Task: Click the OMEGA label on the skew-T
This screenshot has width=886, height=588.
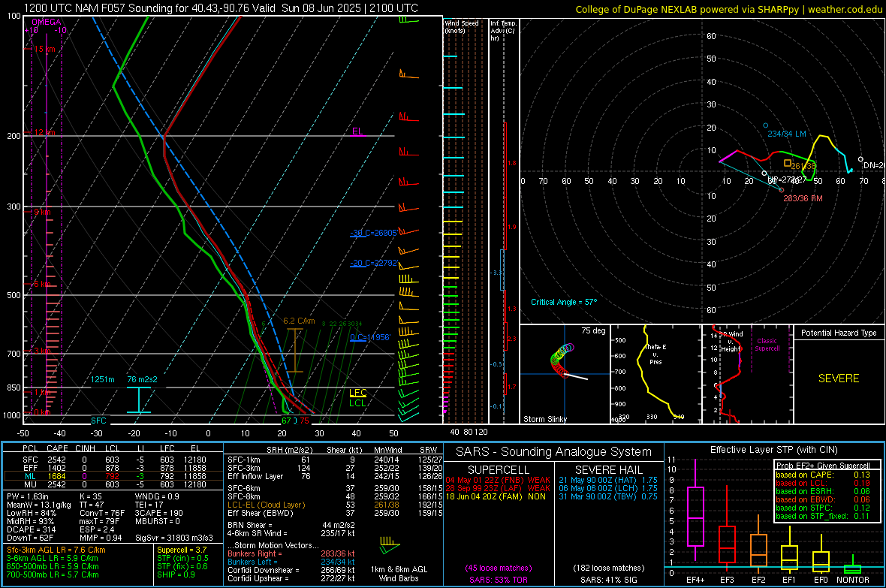Action: click(x=47, y=22)
